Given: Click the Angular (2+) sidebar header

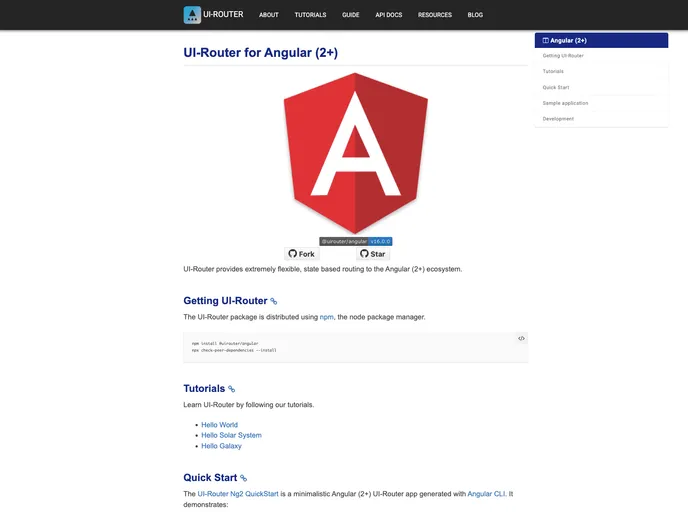Looking at the screenshot, I should 601,40.
